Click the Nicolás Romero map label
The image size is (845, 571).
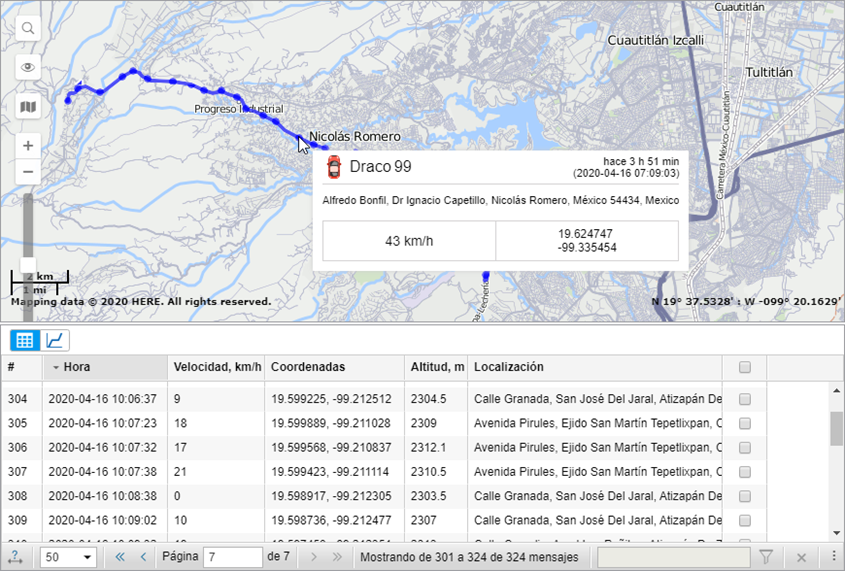click(355, 137)
